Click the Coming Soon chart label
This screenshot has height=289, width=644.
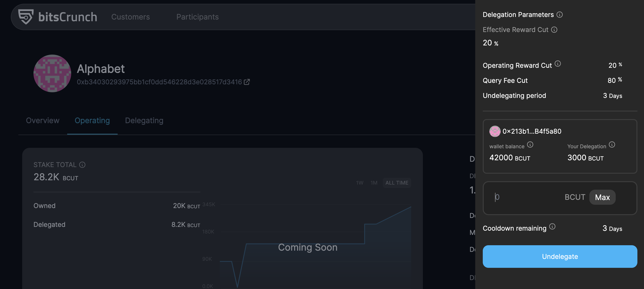coord(308,247)
